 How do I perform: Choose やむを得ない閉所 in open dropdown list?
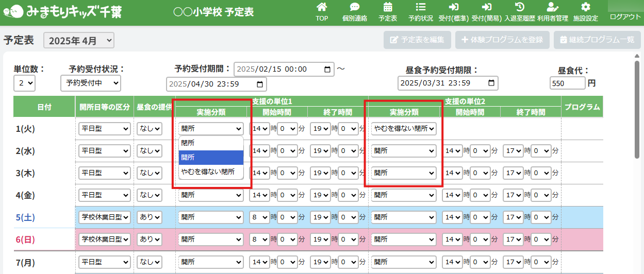click(x=211, y=172)
